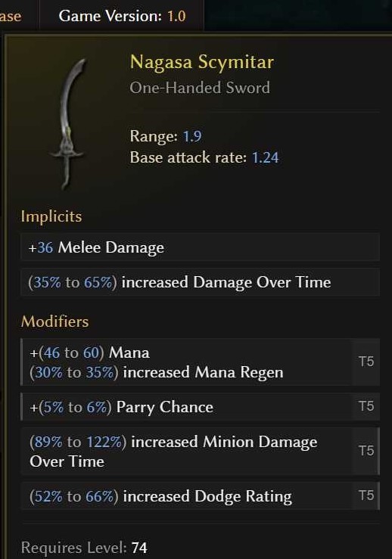Click the T5 badge on Mana modifier
The width and height of the screenshot is (392, 559).
click(366, 362)
